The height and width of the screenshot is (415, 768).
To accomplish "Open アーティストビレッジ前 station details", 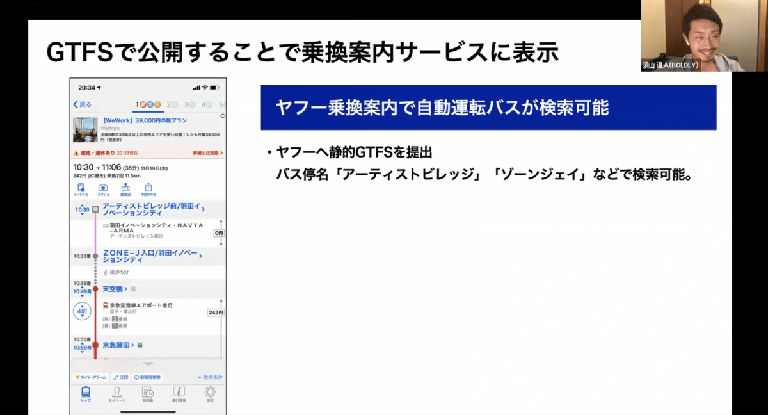I will pyautogui.click(x=153, y=210).
